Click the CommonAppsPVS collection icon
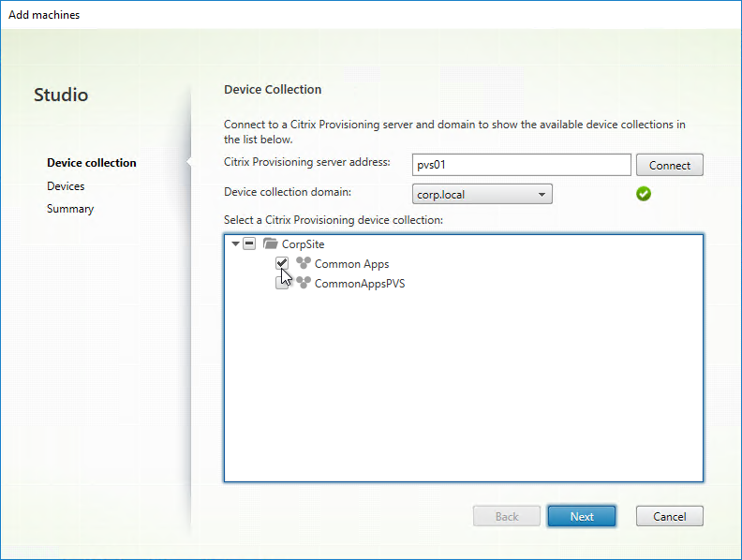 [x=304, y=283]
